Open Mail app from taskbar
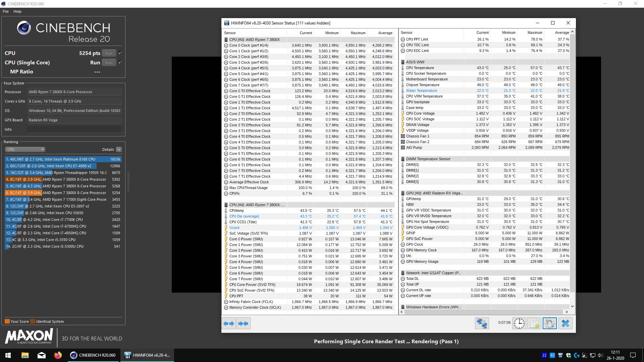Image resolution: width=644 pixels, height=362 pixels. 41,355
